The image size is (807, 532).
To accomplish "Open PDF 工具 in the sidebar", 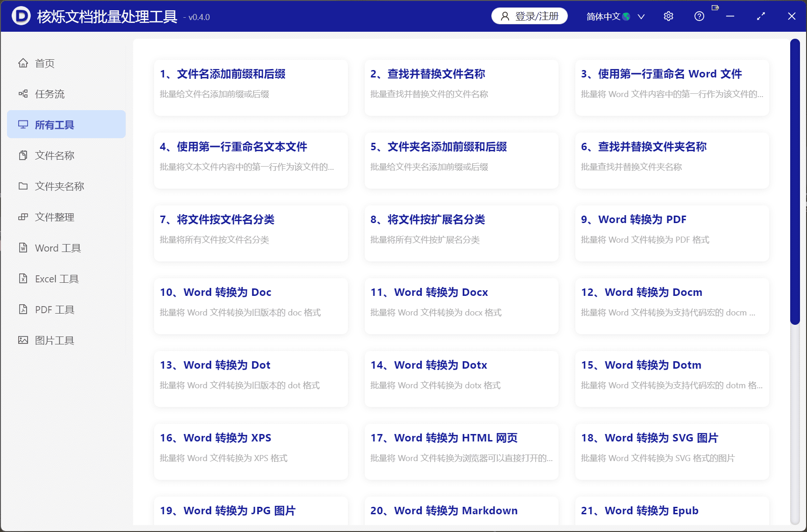I will coord(66,309).
